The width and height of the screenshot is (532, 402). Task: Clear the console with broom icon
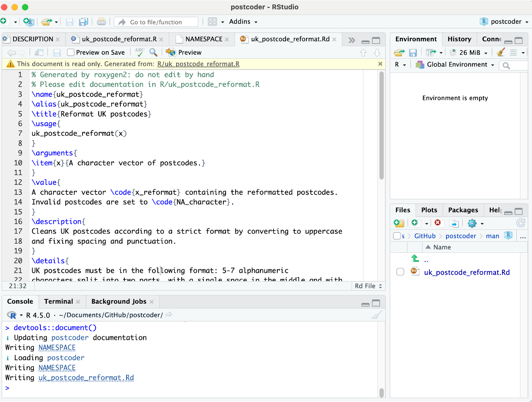(x=377, y=315)
